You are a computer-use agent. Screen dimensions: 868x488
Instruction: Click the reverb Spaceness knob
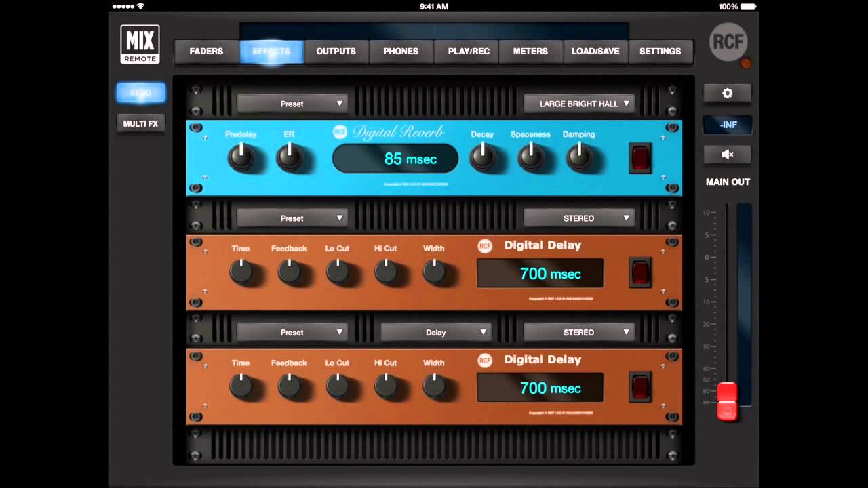(x=530, y=157)
